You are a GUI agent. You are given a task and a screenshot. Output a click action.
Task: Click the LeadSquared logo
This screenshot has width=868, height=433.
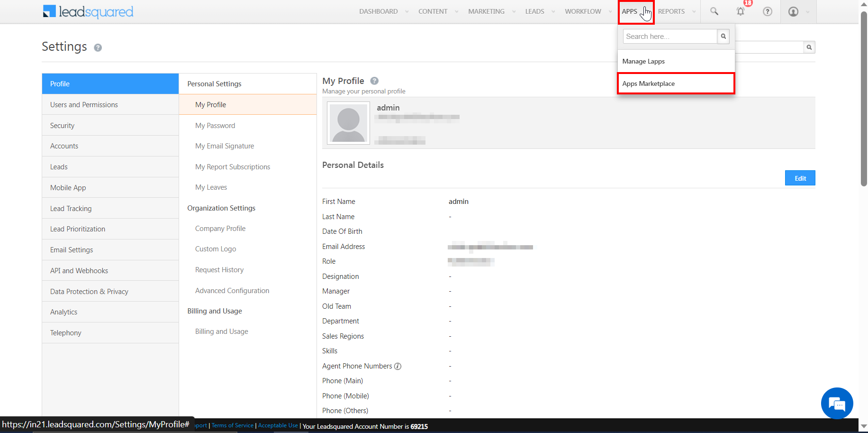point(88,11)
